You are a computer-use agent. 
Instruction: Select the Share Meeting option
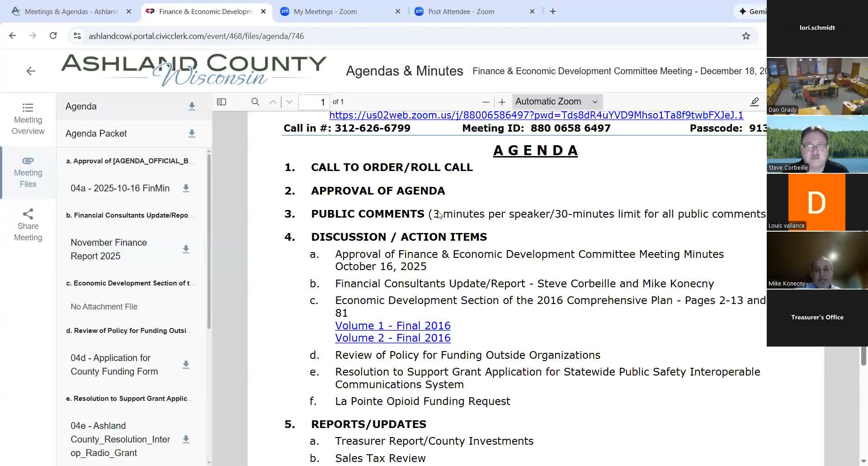click(x=28, y=225)
